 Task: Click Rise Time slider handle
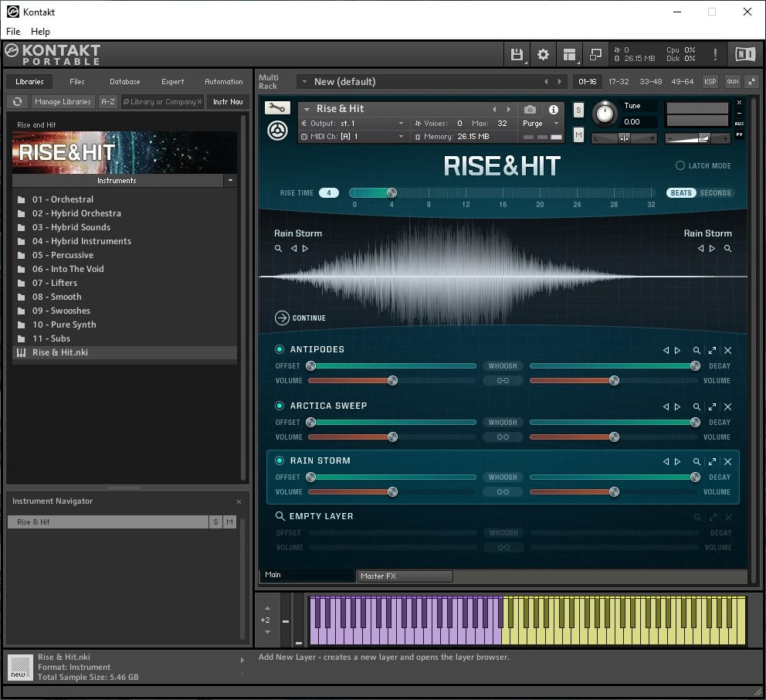(391, 192)
